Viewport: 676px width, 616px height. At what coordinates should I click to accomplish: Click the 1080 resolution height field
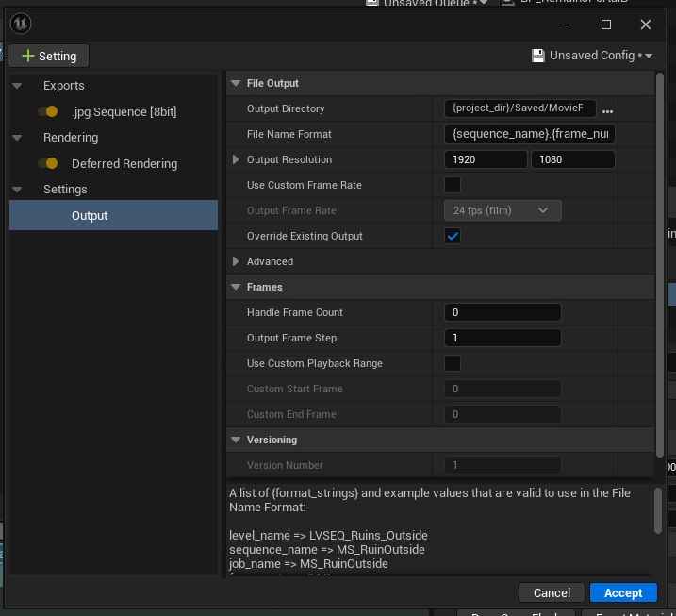573,159
